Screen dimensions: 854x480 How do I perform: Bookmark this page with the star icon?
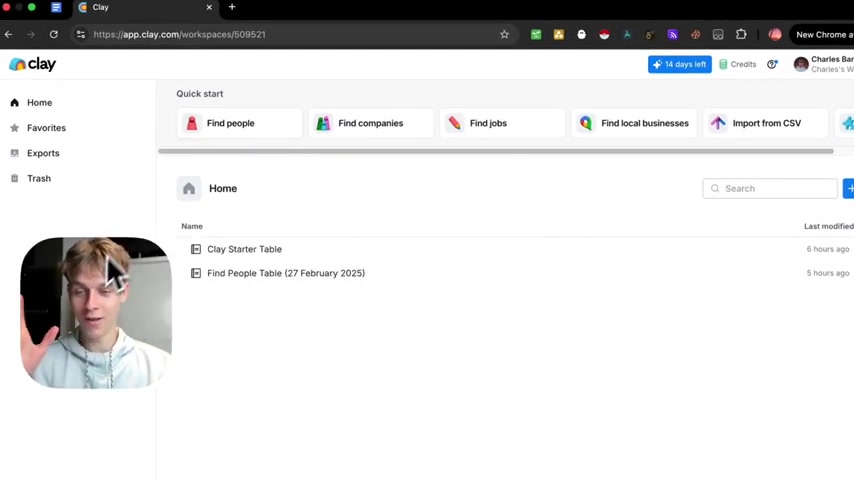click(x=504, y=34)
